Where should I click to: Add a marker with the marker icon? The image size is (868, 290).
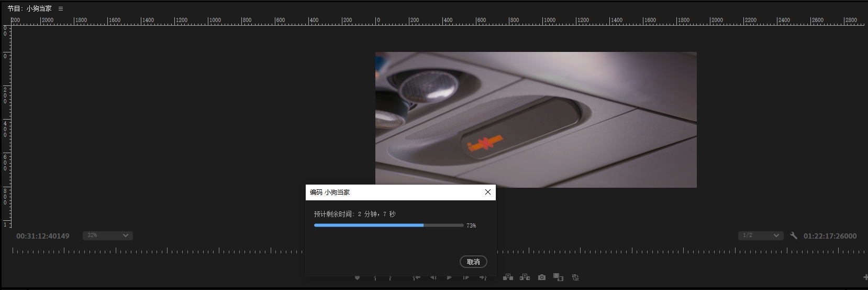[x=358, y=277]
